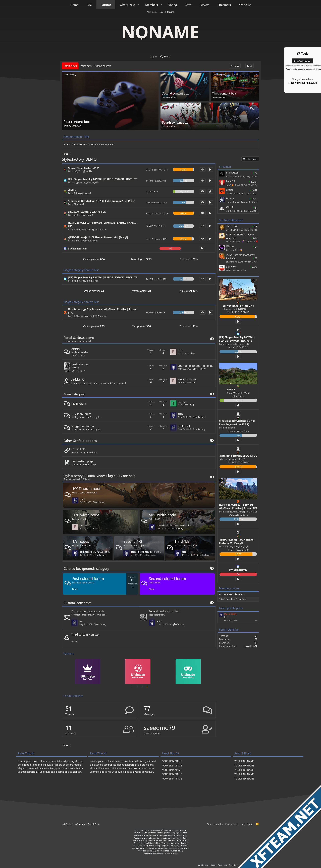321x868 pixels.
Task: Click Previous button in Latest News ticker
Action: click(x=235, y=66)
